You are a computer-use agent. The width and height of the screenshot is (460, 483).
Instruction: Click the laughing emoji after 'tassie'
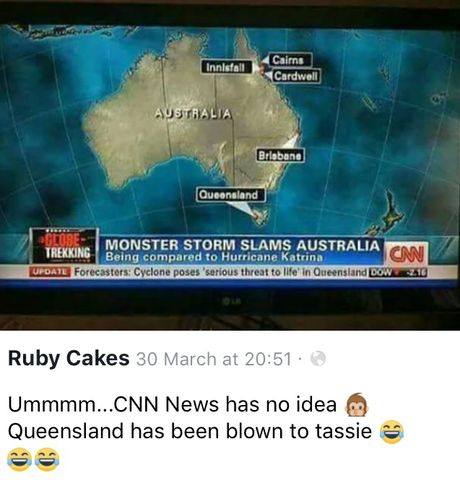(x=392, y=432)
